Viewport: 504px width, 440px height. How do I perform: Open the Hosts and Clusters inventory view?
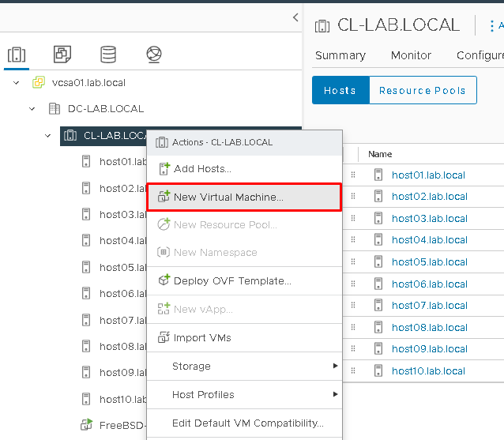click(17, 55)
